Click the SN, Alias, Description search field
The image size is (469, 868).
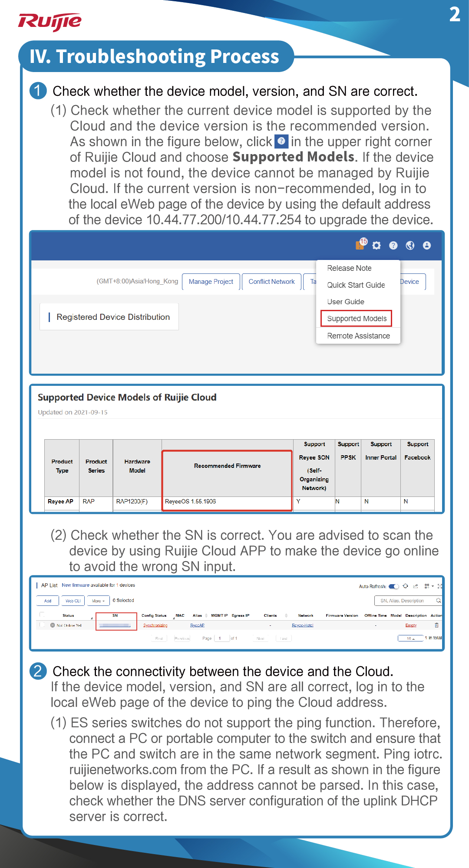click(404, 601)
